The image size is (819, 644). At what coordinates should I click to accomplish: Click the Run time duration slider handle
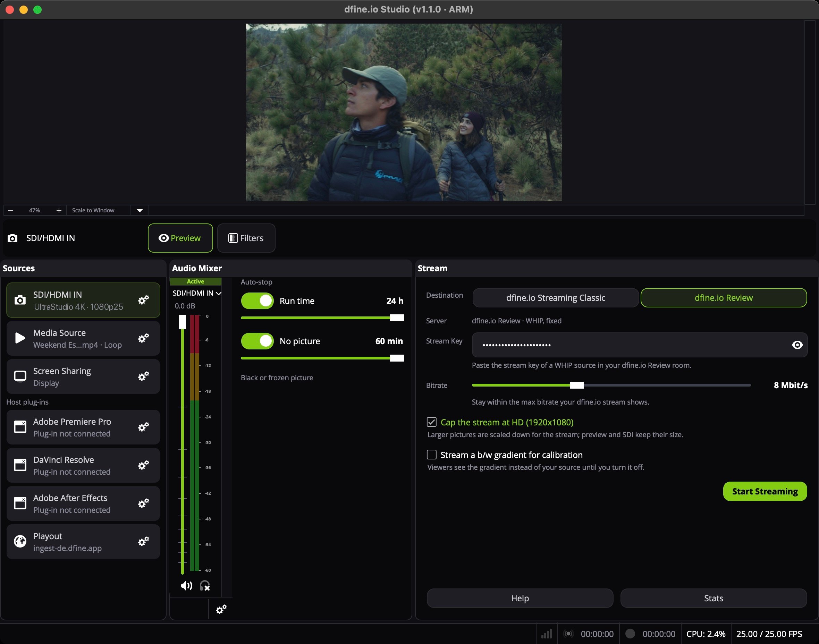point(397,318)
